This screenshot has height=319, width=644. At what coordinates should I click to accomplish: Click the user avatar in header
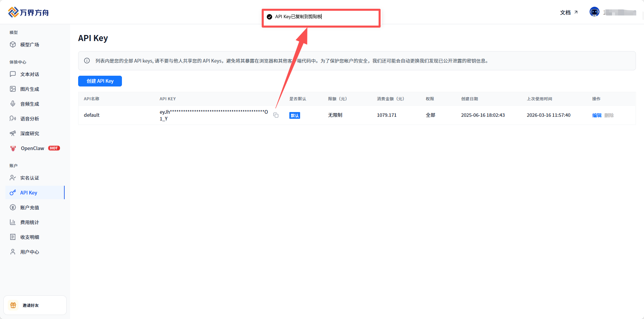coord(594,12)
